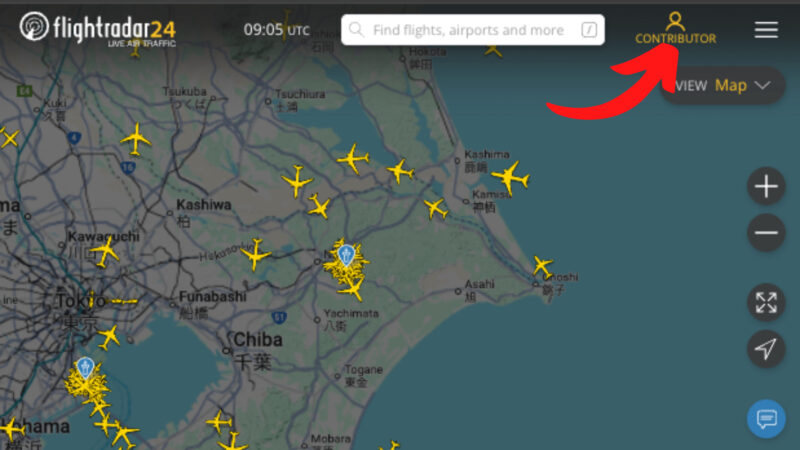Screen dimensions: 800x450
Task: Toggle fullscreen map mode
Action: click(x=766, y=303)
